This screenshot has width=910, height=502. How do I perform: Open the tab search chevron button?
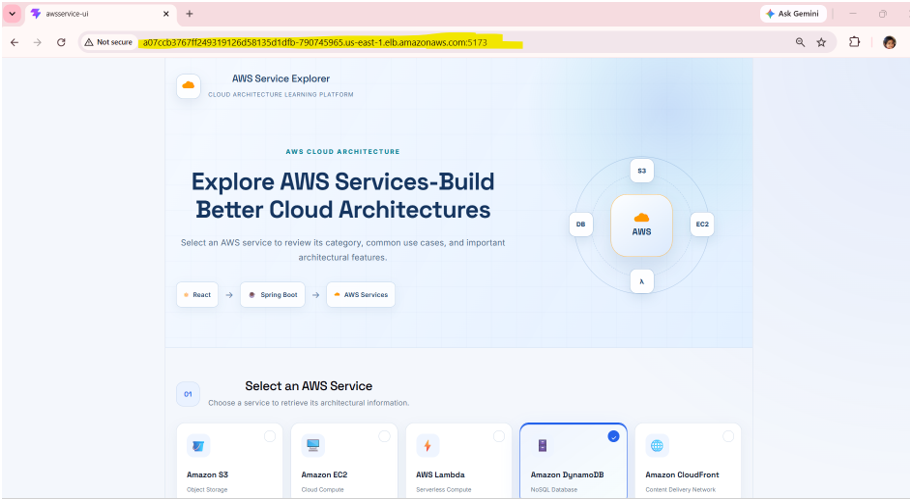pos(12,13)
